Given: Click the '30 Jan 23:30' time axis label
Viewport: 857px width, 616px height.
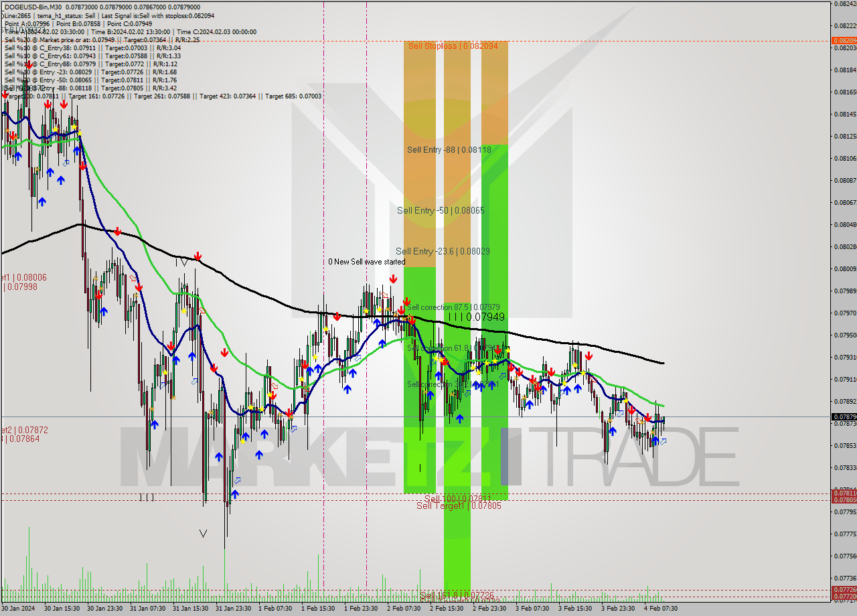Looking at the screenshot, I should 105,609.
